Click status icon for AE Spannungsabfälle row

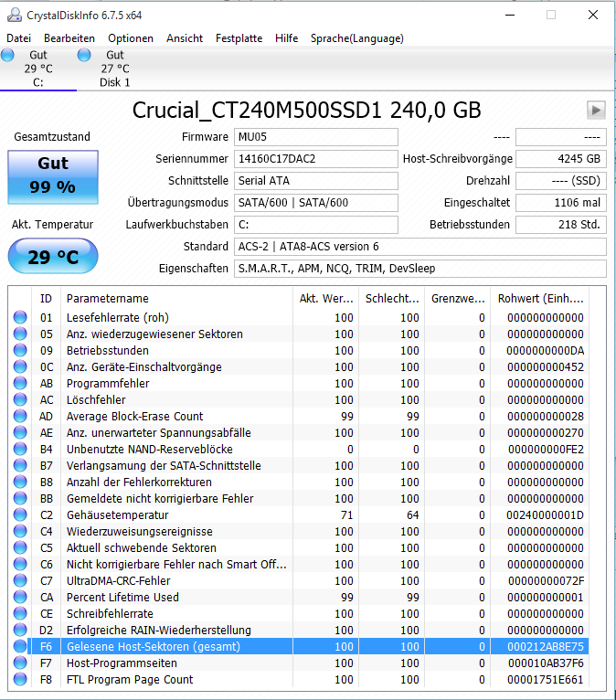20,432
